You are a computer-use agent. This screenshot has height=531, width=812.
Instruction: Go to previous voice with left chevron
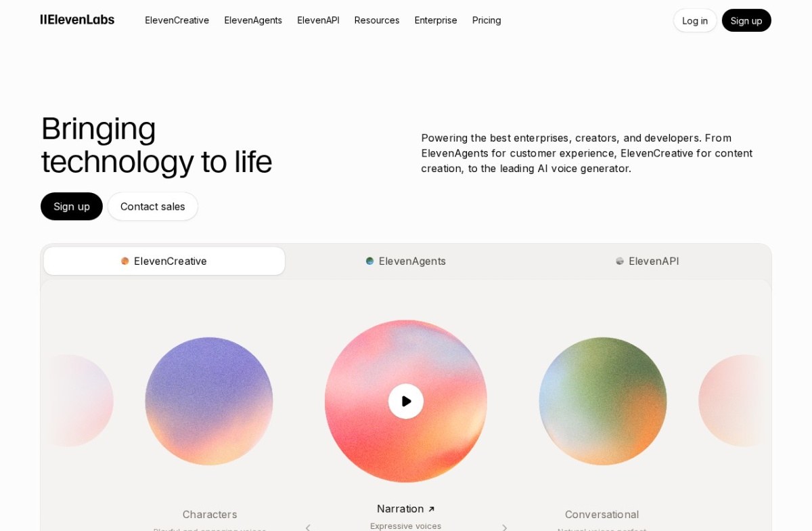tap(308, 527)
